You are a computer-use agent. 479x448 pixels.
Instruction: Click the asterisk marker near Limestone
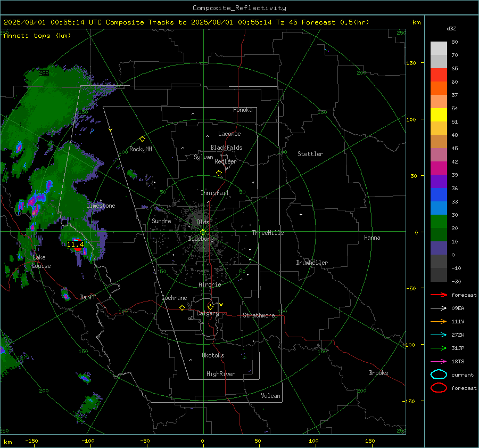[101, 201]
